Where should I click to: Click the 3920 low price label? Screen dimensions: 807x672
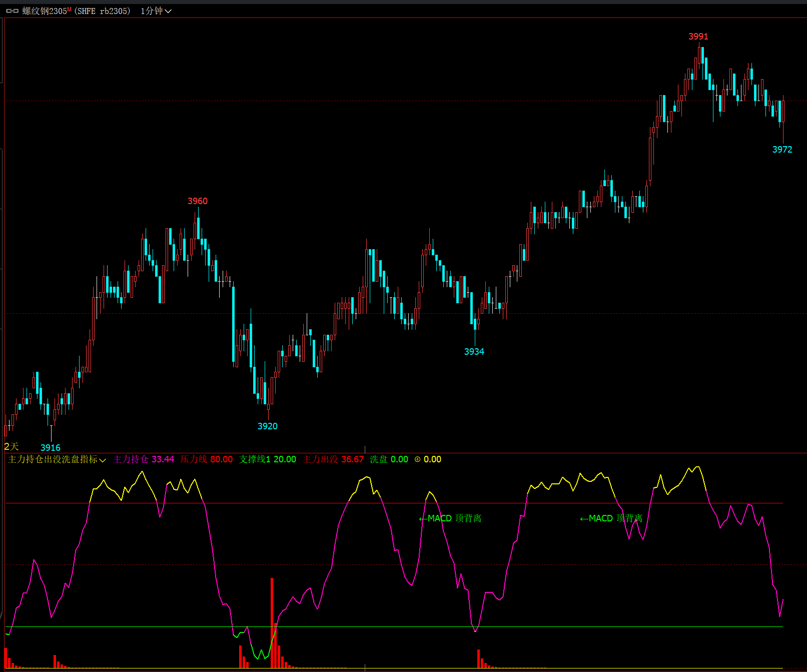click(x=268, y=426)
